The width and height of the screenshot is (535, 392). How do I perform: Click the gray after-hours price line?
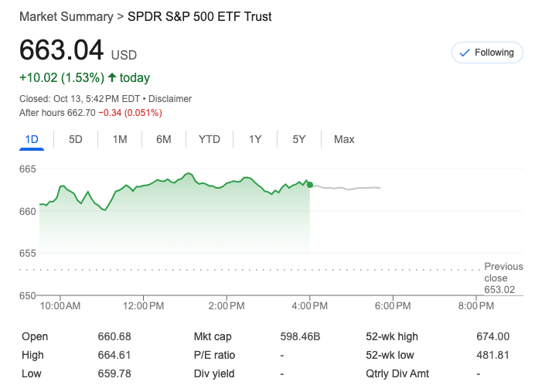click(x=348, y=188)
